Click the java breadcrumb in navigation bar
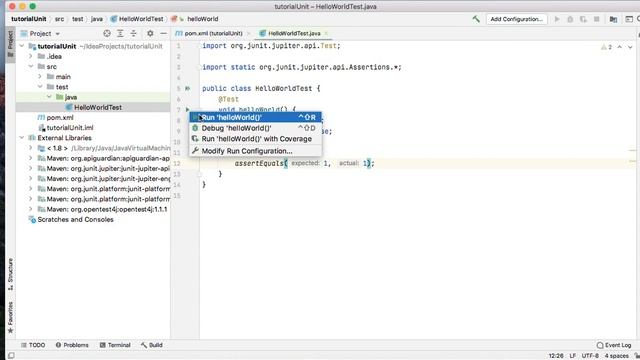640x360 pixels. pyautogui.click(x=97, y=19)
